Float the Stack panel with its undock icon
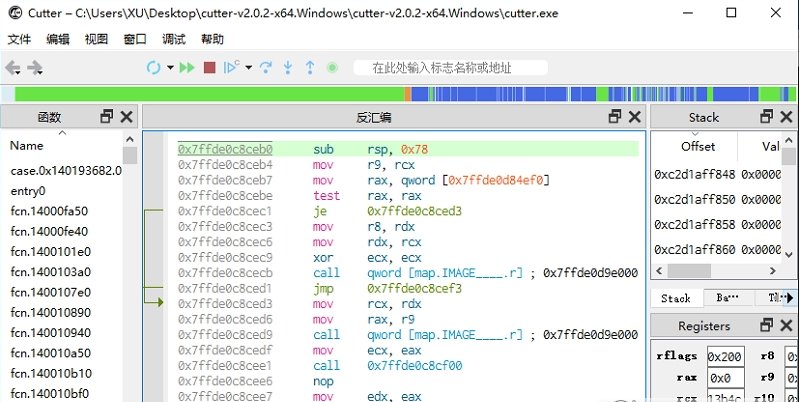 click(x=767, y=117)
